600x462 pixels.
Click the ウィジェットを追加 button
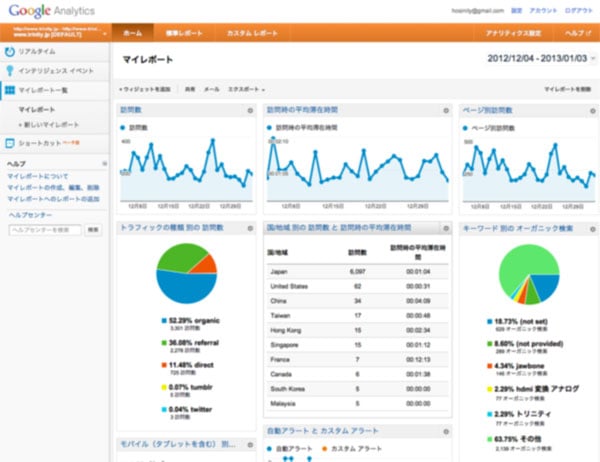pos(145,89)
